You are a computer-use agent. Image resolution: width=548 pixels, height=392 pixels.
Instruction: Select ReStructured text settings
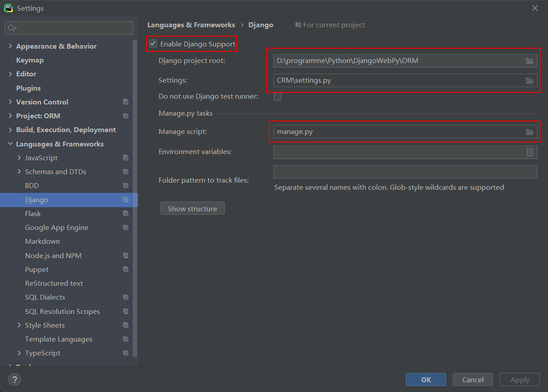(x=54, y=284)
